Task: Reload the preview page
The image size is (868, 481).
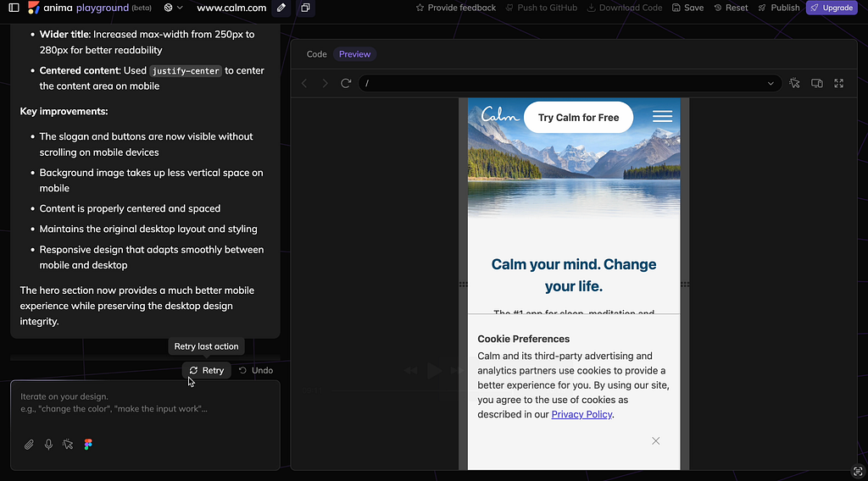Action: click(x=346, y=84)
